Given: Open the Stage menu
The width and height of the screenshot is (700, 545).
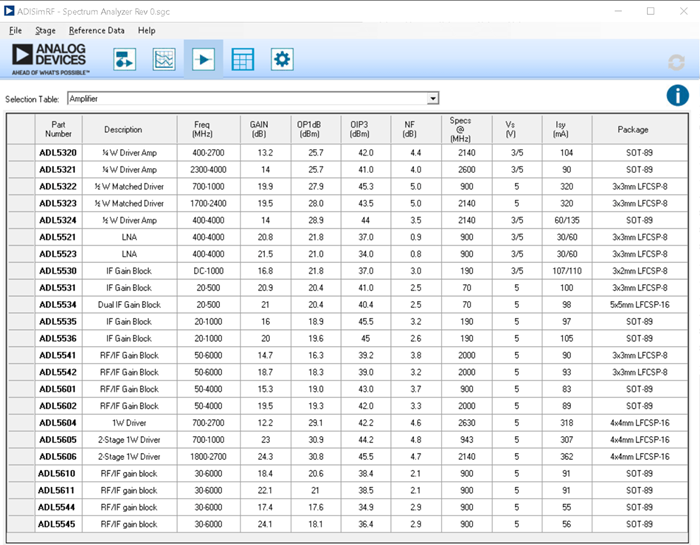Looking at the screenshot, I should tap(45, 30).
